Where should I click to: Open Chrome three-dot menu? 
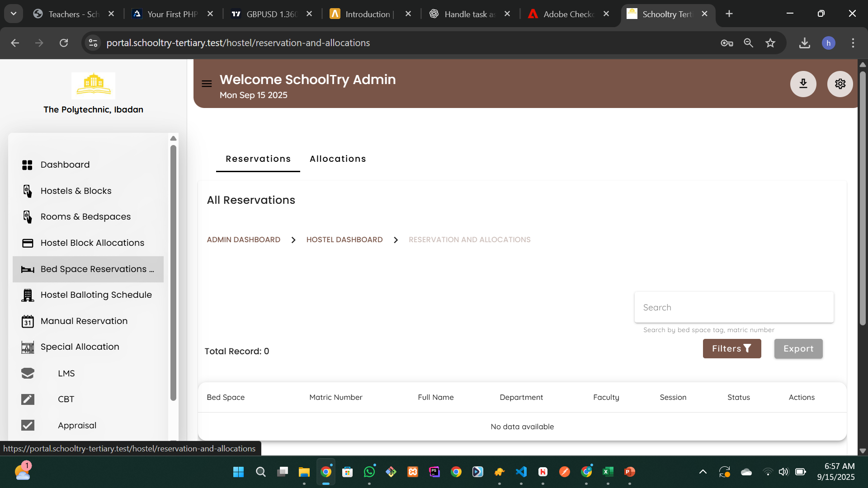[853, 43]
